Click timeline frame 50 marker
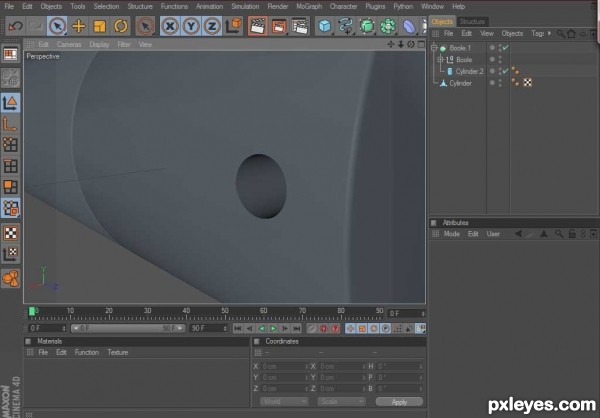600x418 pixels. tap(225, 313)
